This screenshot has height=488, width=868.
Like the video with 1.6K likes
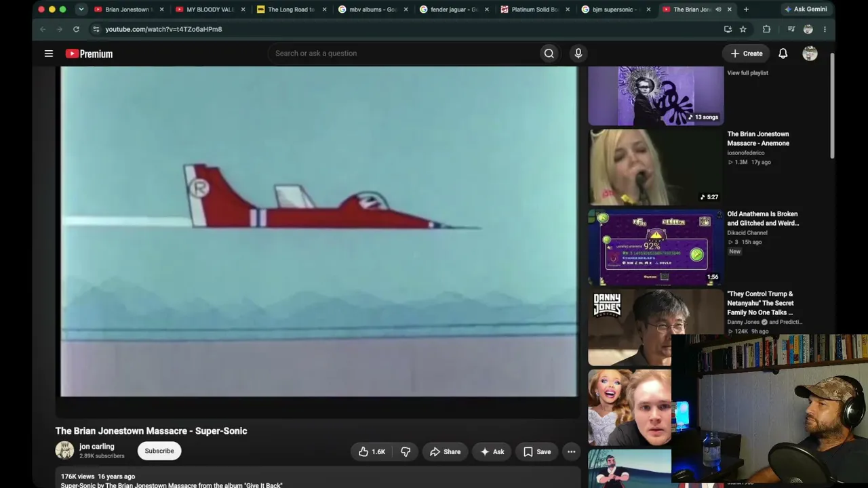tap(372, 451)
